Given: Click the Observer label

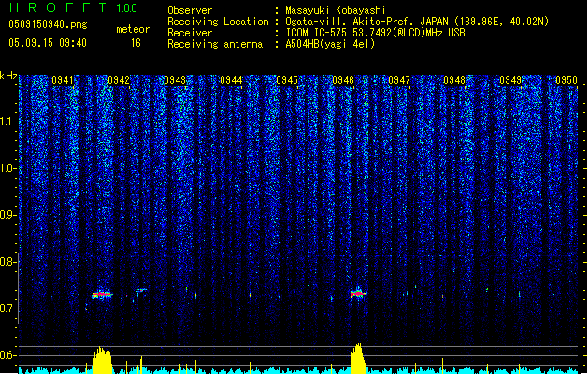Looking at the screenshot, I should click(x=190, y=10).
